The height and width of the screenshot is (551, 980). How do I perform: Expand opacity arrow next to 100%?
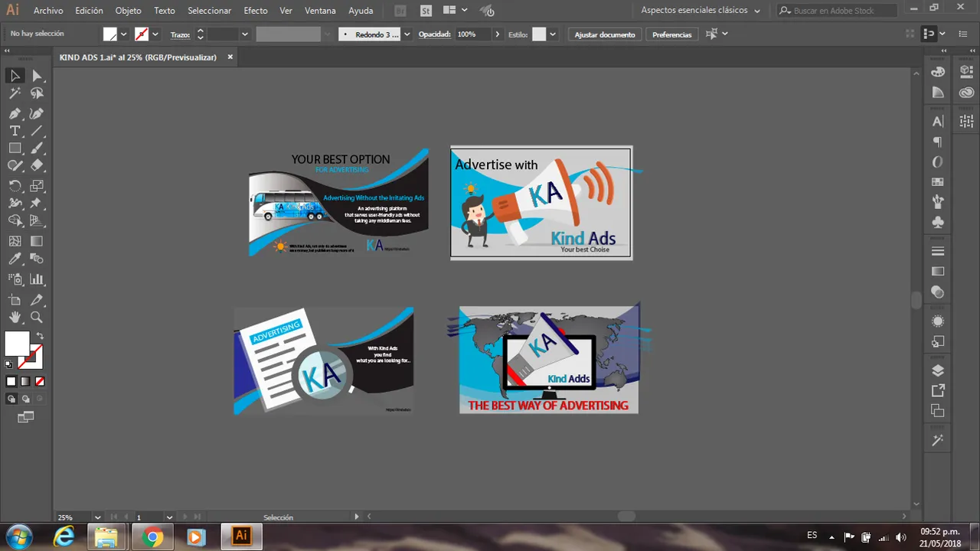(x=498, y=34)
